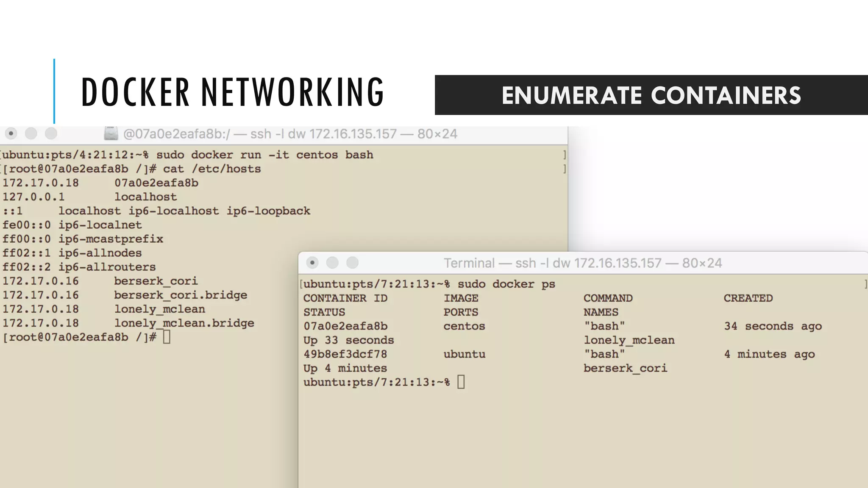Click the 'ff00::0 ip6-mcastprefix' line
The width and height of the screenshot is (868, 488).
[x=83, y=239]
